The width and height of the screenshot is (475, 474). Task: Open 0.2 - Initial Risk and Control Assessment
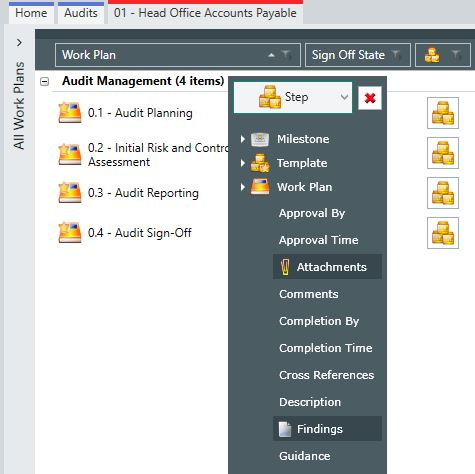(x=159, y=155)
